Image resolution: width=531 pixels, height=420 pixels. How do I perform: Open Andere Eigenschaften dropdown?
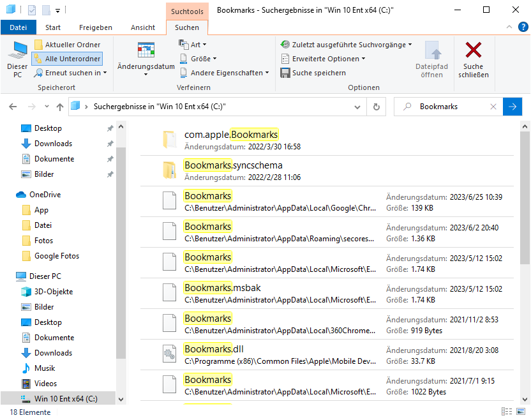pyautogui.click(x=225, y=73)
